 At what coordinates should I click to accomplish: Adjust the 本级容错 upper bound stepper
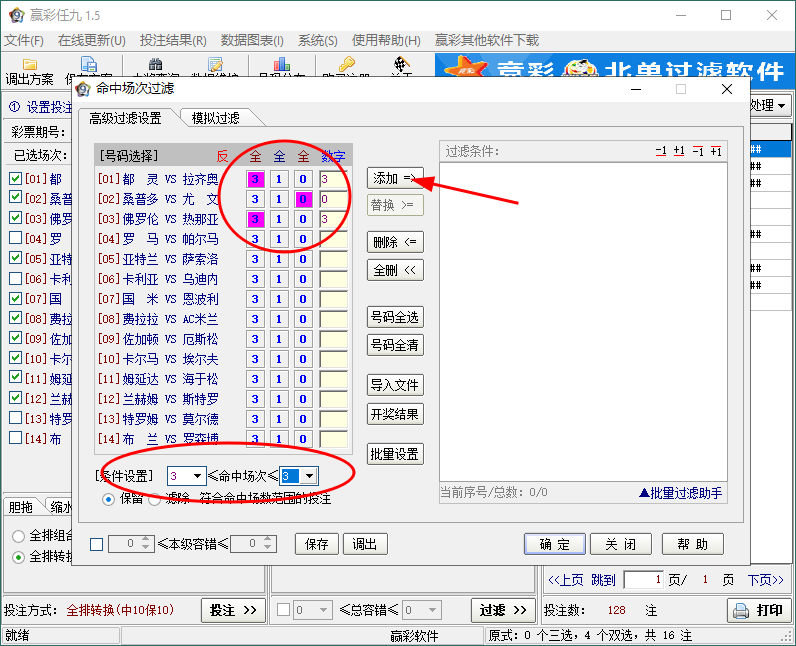tap(268, 544)
